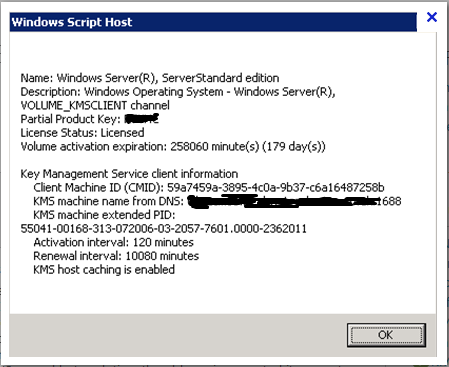Click the 'KMS host caching is enabled' line
The width and height of the screenshot is (449, 367).
tap(104, 270)
